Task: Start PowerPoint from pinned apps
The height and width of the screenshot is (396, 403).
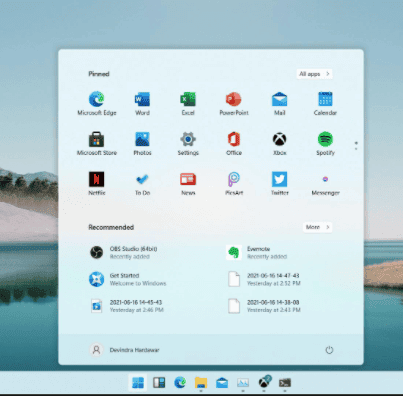Action: coord(234,103)
